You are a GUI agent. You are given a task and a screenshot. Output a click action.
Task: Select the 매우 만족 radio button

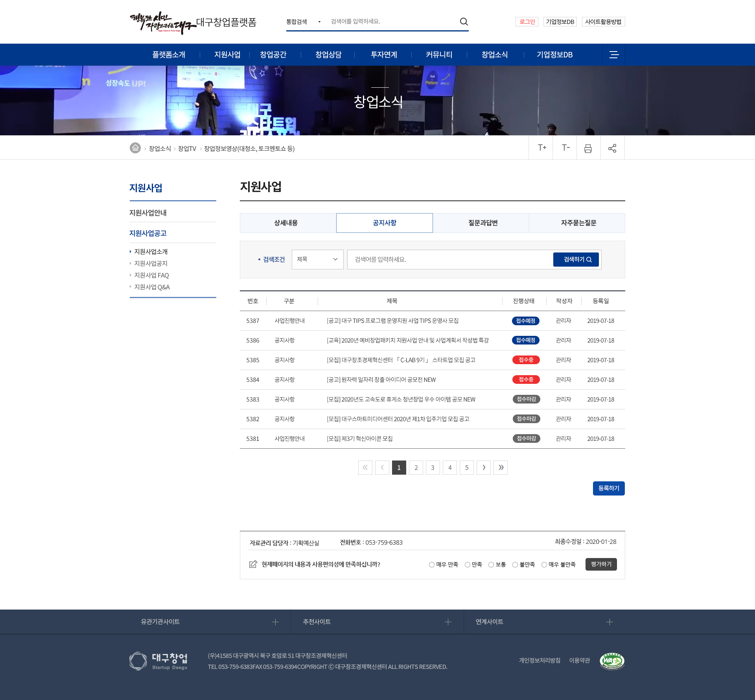[x=432, y=565]
